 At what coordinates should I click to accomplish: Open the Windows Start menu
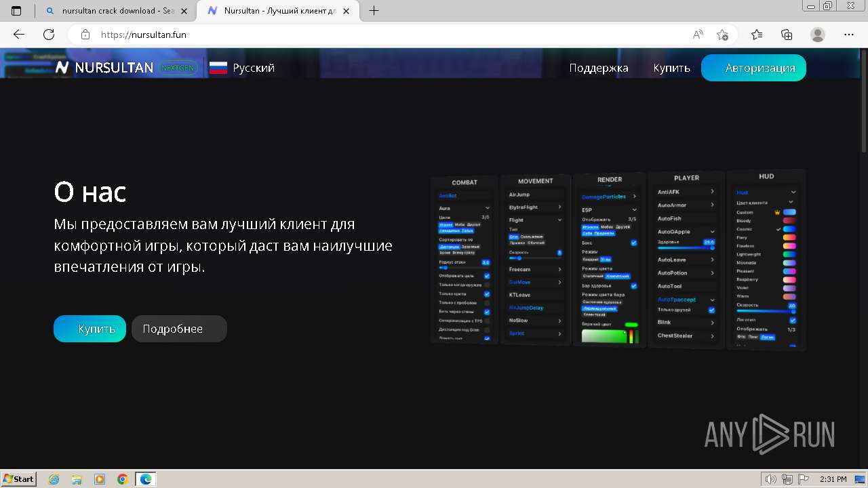click(18, 479)
